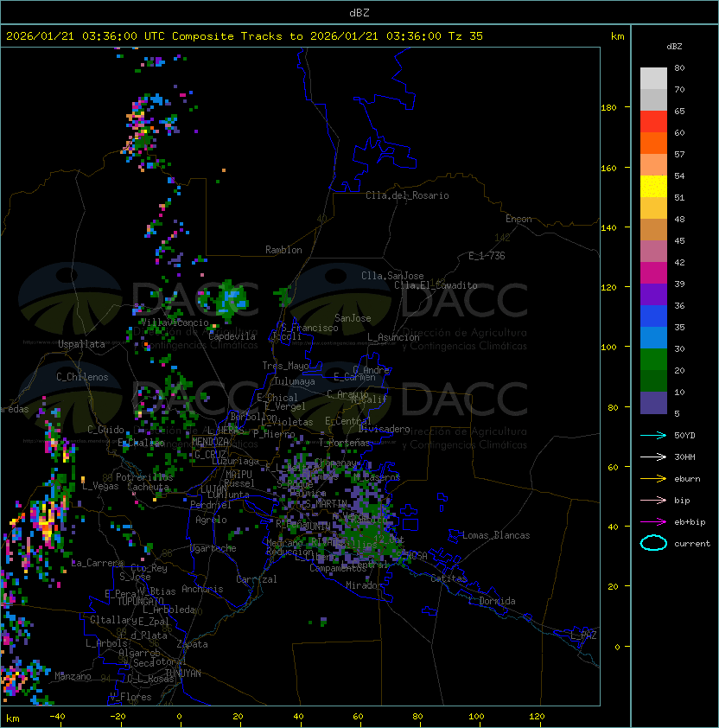Select the yellow 51-54 dBZ color band
This screenshot has height=728, width=719.
[653, 187]
